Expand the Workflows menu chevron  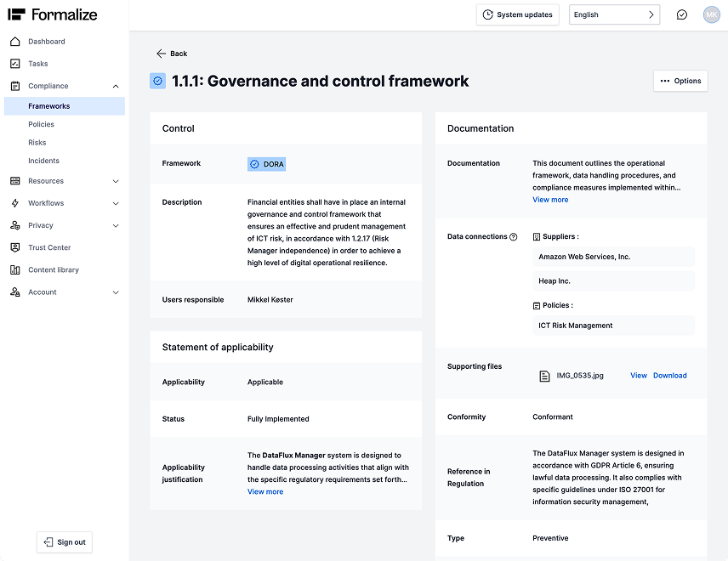116,203
